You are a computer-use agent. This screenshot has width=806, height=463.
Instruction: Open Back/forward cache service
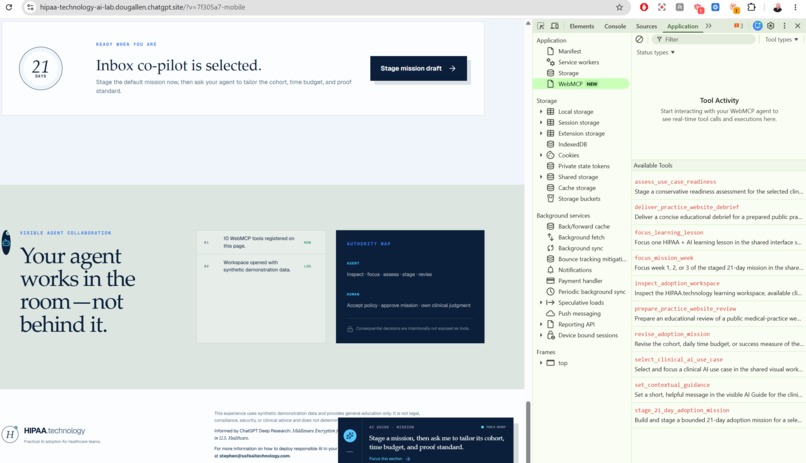[x=583, y=227]
